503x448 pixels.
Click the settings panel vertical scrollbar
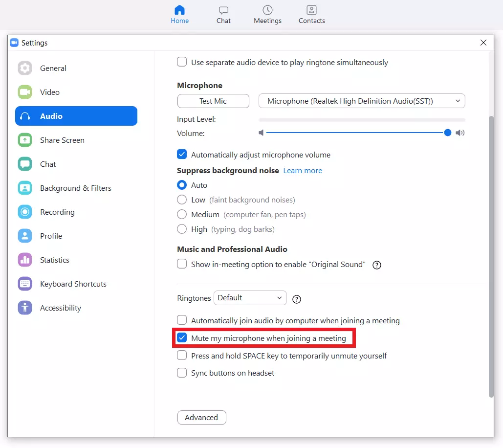pyautogui.click(x=491, y=254)
